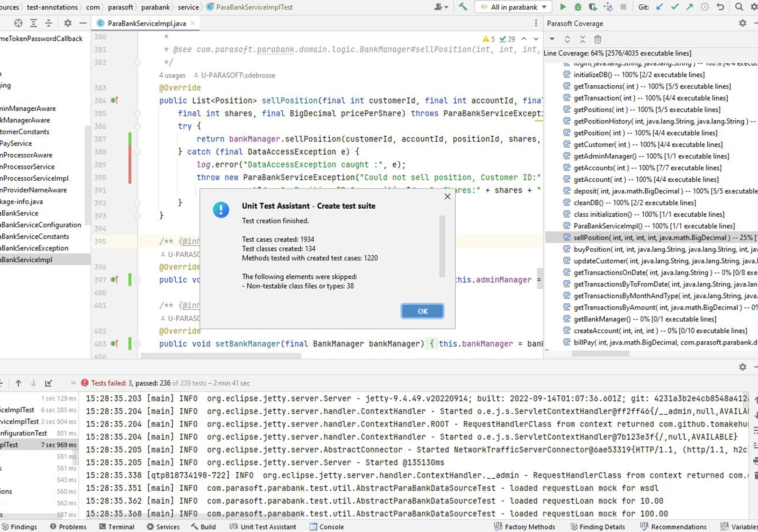
Task: Open editor tabs three-dot menu
Action: (x=536, y=23)
